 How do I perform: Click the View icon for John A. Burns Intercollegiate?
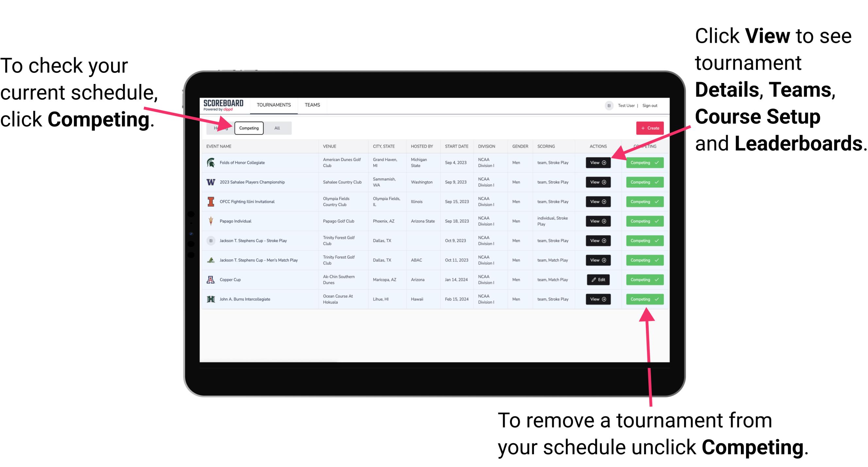597,299
